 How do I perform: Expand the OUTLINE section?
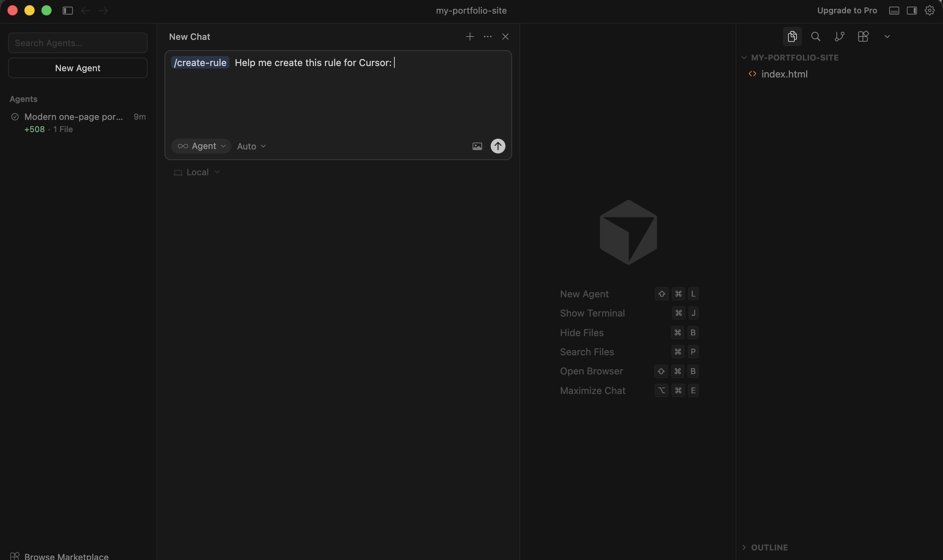point(768,547)
